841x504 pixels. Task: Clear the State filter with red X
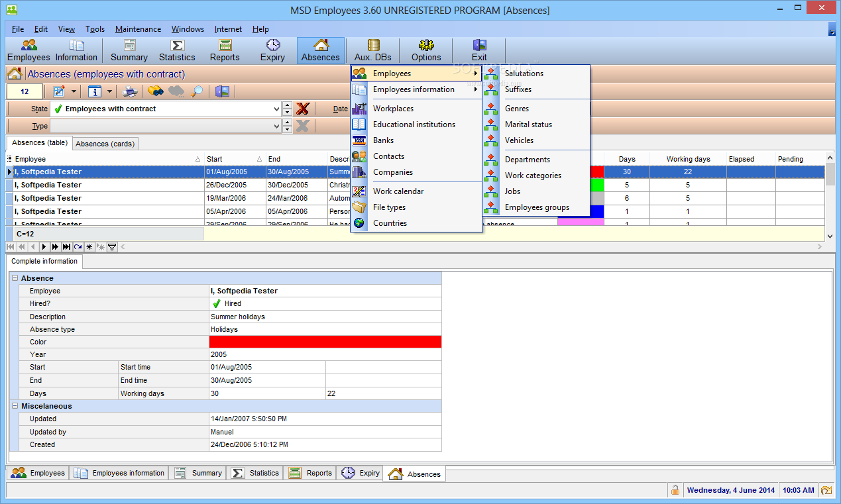303,109
